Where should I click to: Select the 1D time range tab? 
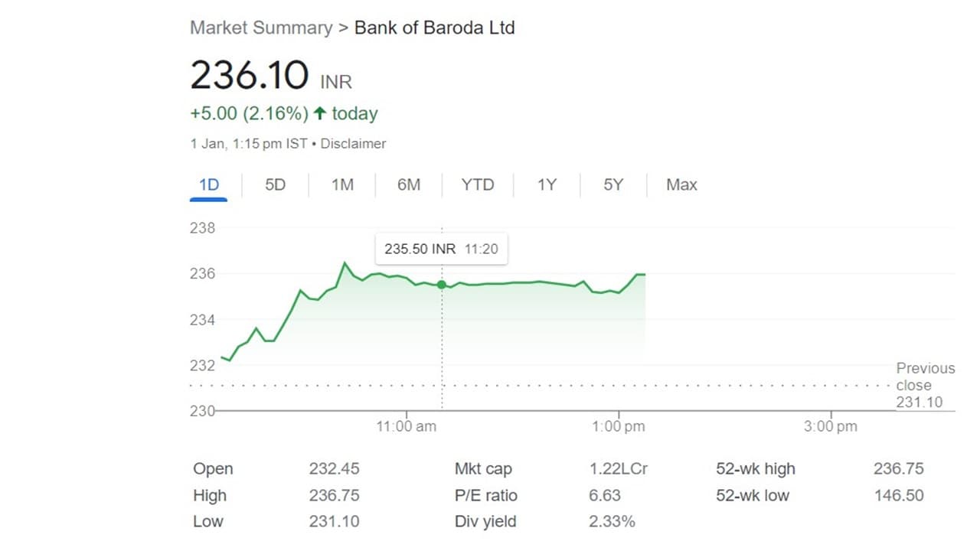tap(208, 185)
